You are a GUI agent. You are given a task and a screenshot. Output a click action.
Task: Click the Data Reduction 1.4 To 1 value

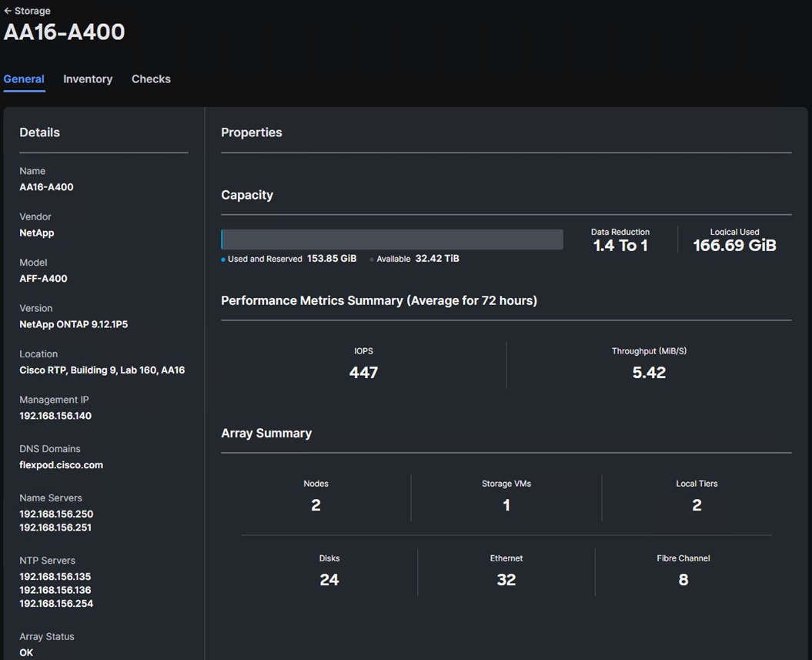tap(620, 246)
